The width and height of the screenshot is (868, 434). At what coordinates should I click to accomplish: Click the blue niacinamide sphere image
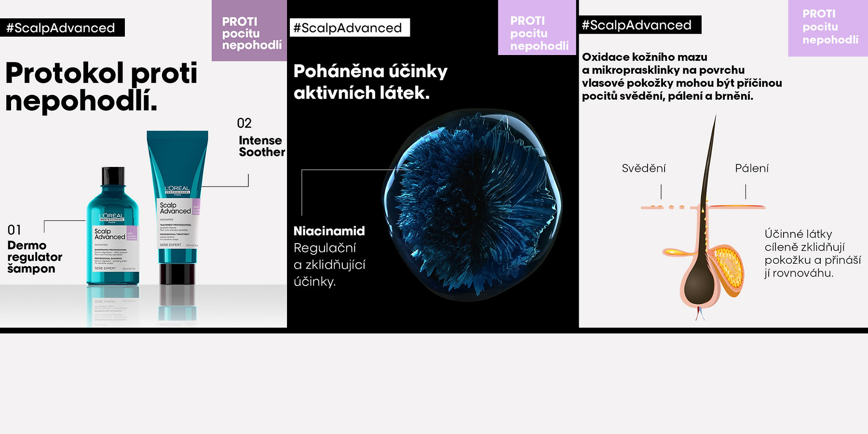473,205
